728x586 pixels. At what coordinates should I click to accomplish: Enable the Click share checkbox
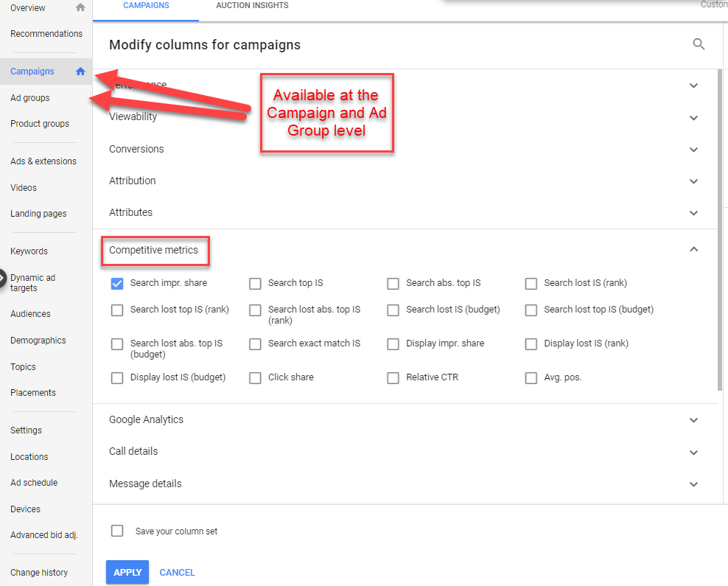tap(255, 378)
